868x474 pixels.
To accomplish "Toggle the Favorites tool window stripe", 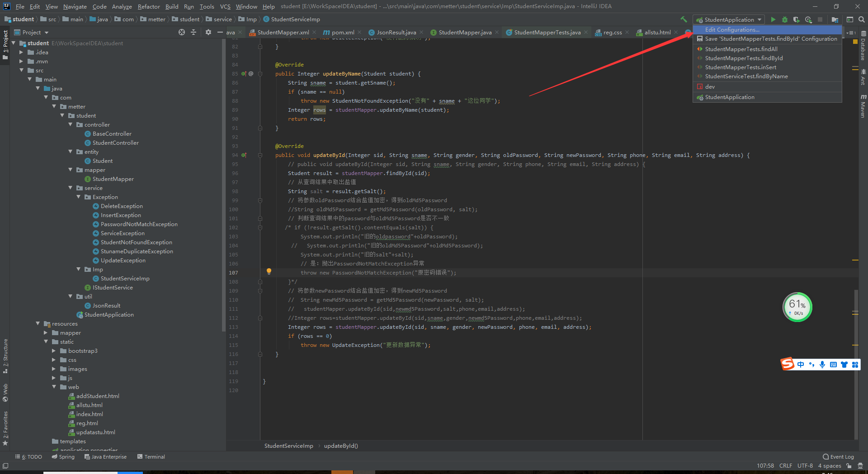I will tap(5, 428).
